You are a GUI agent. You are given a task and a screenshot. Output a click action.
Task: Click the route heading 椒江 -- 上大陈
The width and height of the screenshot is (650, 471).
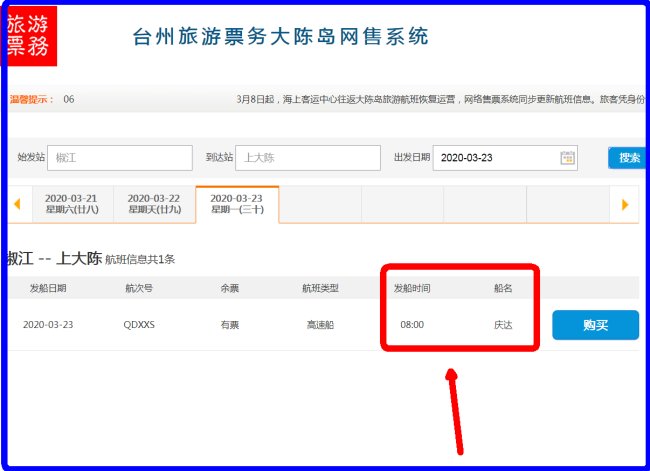(54, 258)
